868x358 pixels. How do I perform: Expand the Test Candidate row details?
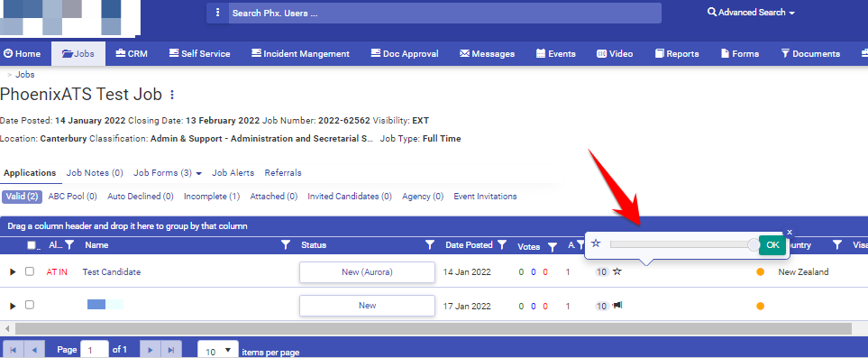(x=14, y=272)
